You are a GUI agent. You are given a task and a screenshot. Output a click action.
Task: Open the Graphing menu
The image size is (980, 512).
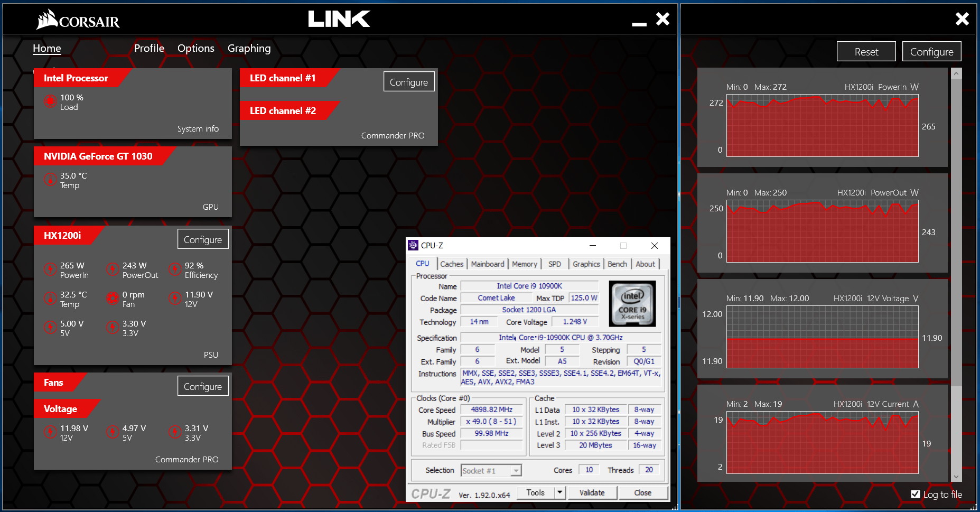coord(249,48)
